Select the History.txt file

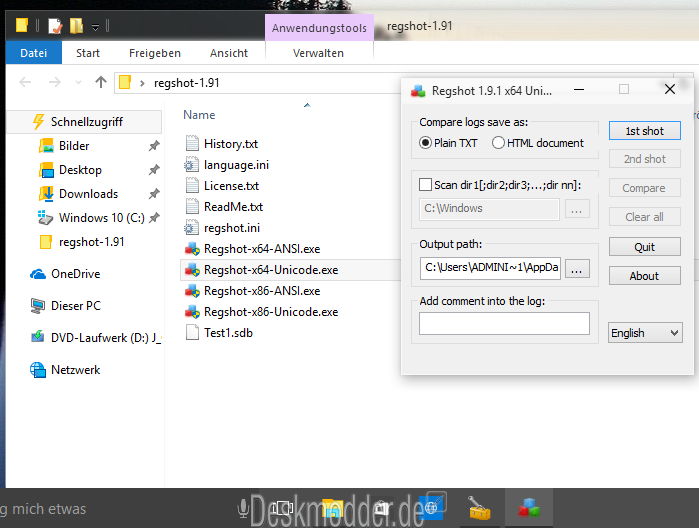pos(230,144)
